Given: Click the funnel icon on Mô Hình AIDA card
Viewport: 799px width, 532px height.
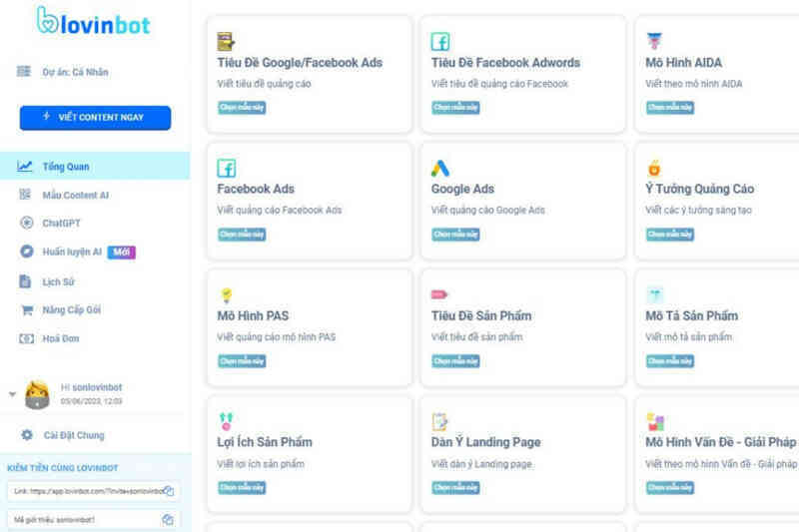Looking at the screenshot, I should coord(654,41).
